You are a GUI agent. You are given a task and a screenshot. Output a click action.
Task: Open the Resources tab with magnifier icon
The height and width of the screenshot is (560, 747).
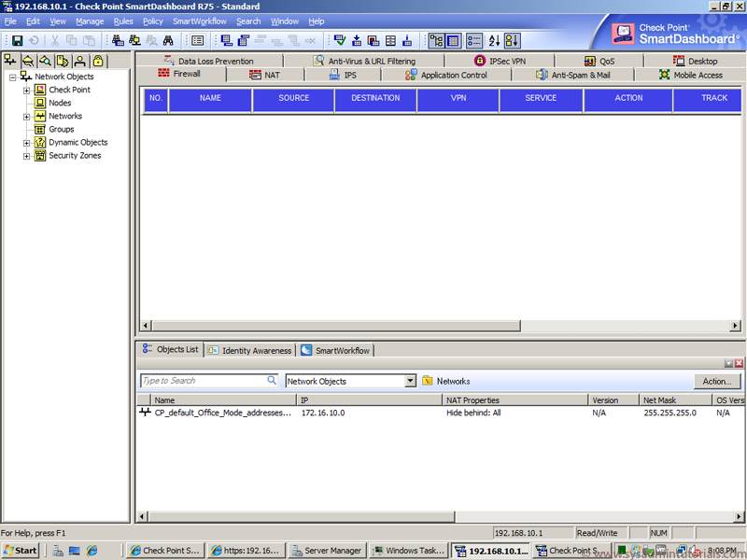tap(45, 61)
